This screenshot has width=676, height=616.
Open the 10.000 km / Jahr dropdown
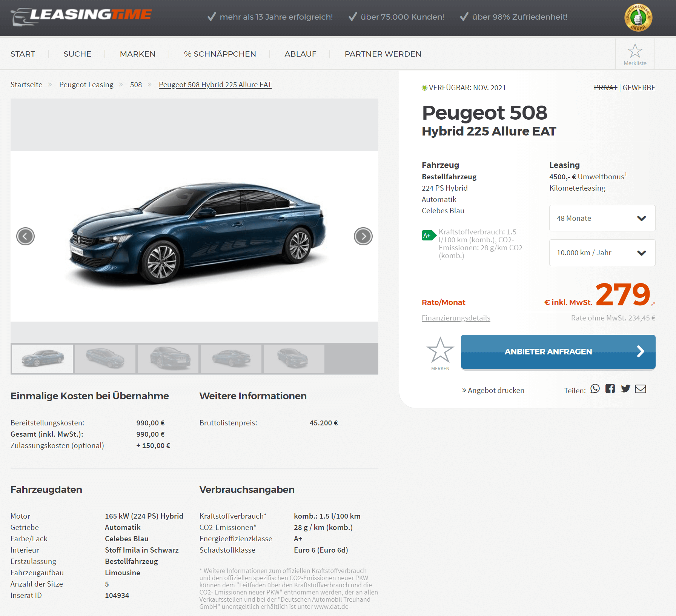click(x=602, y=253)
